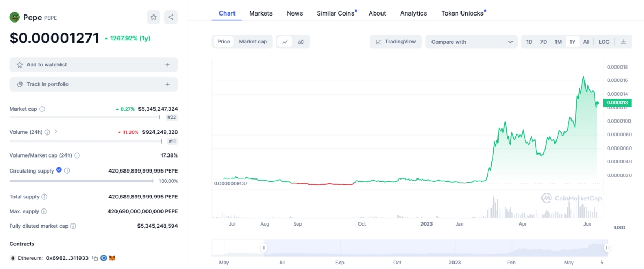Switch to line chart view icon
This screenshot has width=644, height=269.
[x=285, y=42]
